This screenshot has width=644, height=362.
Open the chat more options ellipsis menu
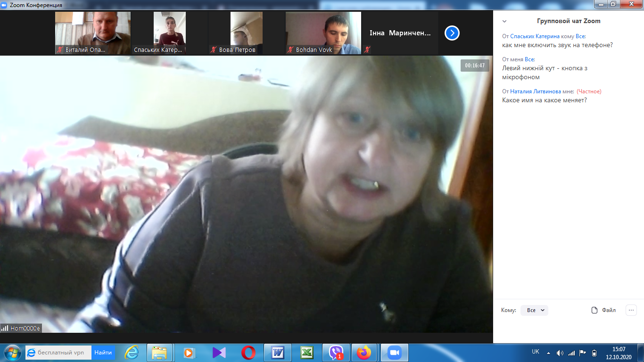[631, 310]
